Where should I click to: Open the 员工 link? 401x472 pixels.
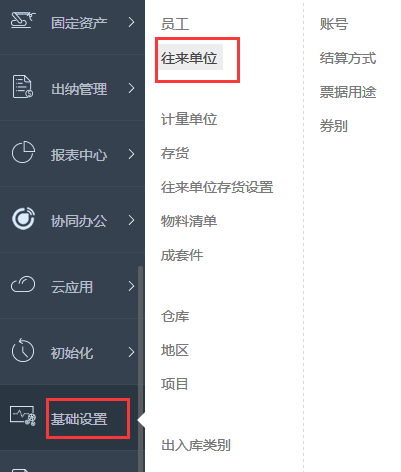tap(175, 24)
